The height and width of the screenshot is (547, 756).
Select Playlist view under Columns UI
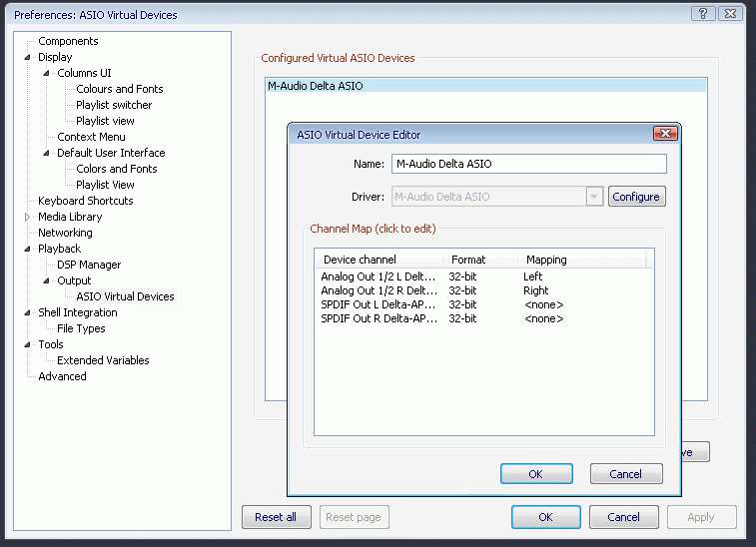(x=105, y=121)
